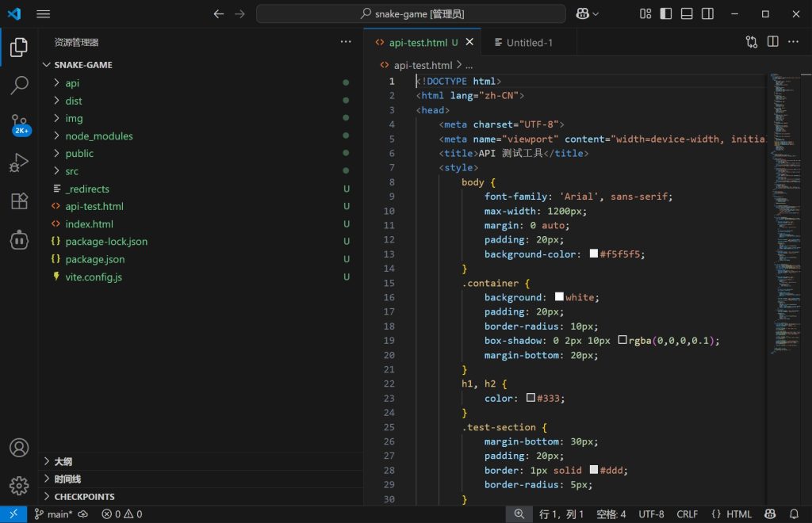Click the #f5f5f5 background color swatch
812x523 pixels.
click(594, 254)
